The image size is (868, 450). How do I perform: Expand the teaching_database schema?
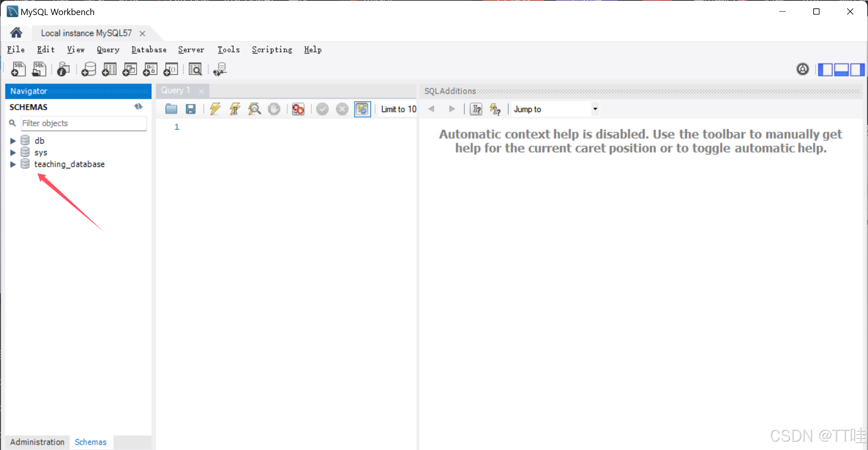click(x=13, y=164)
